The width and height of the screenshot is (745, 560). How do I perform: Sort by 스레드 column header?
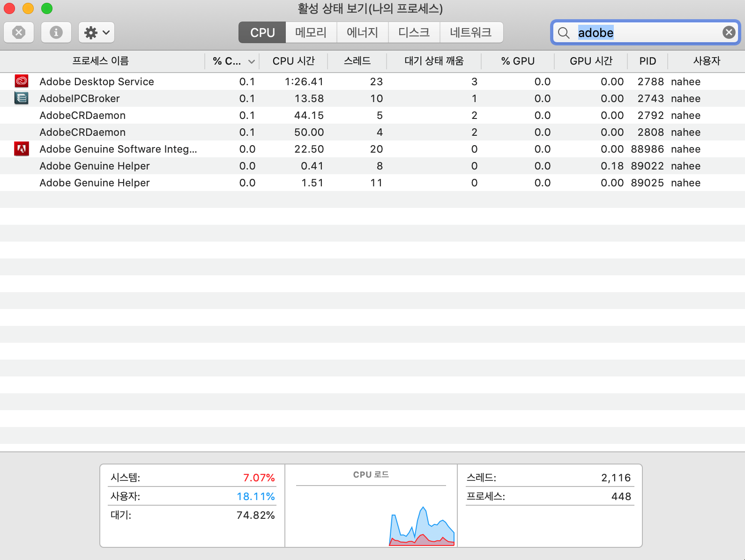click(x=358, y=61)
